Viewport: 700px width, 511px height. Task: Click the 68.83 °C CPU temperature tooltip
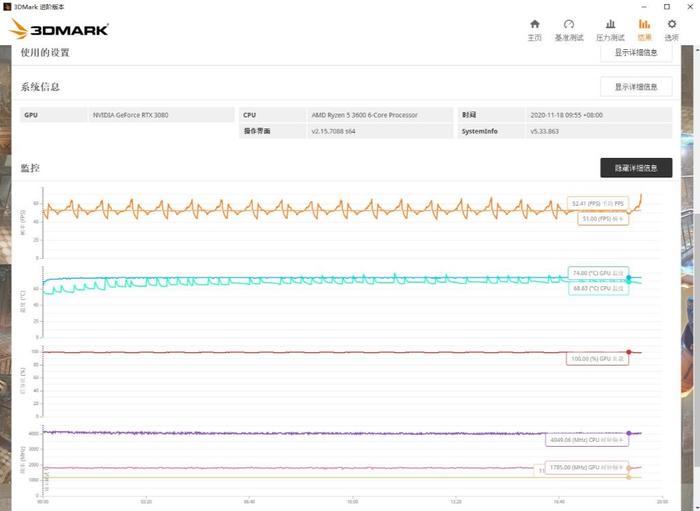coord(598,288)
